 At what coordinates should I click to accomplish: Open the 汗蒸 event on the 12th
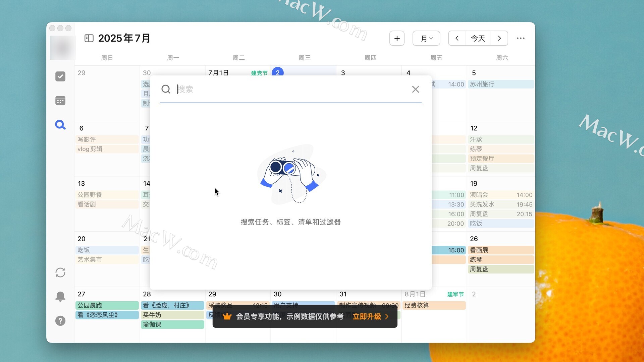[x=501, y=139]
